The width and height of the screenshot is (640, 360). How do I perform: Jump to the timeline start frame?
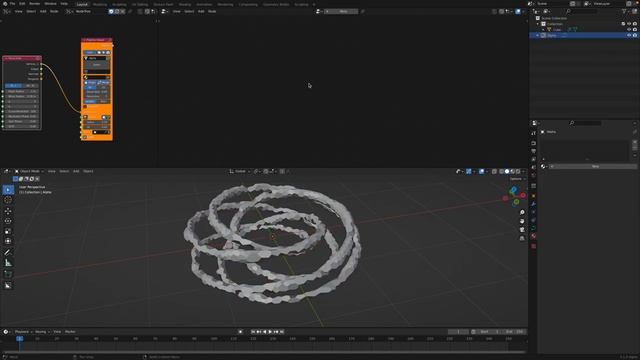coord(253,332)
